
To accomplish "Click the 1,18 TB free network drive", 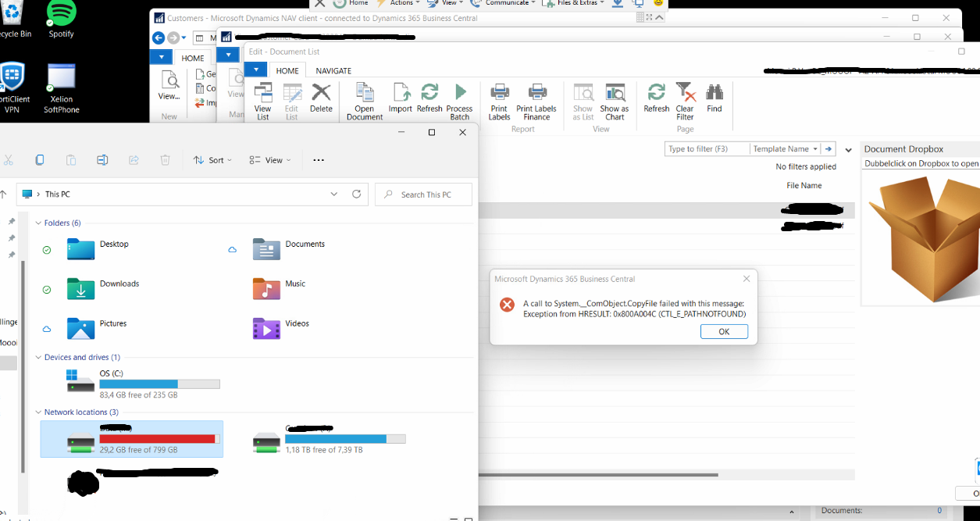I will 329,439.
